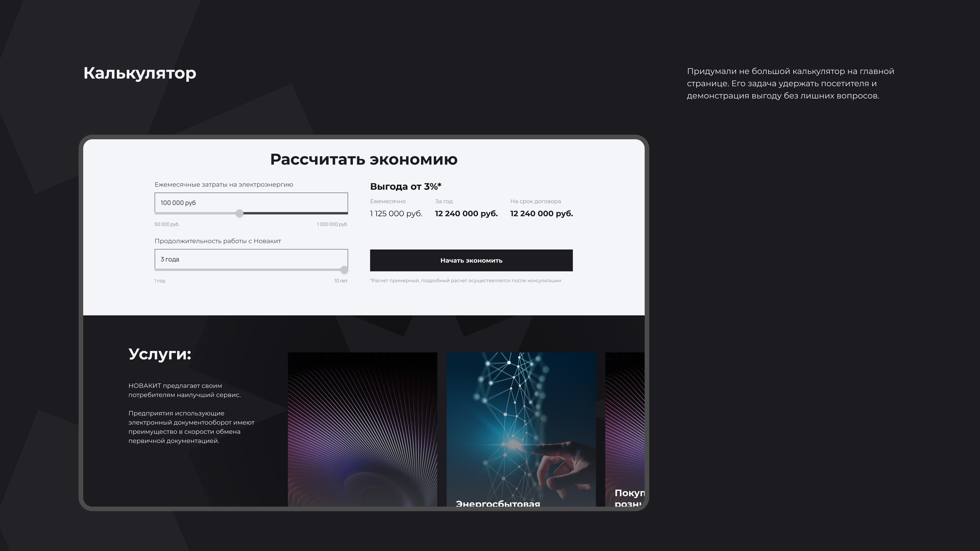Click the 'Выгода от 3%*' text
The width and height of the screenshot is (980, 551).
[406, 186]
